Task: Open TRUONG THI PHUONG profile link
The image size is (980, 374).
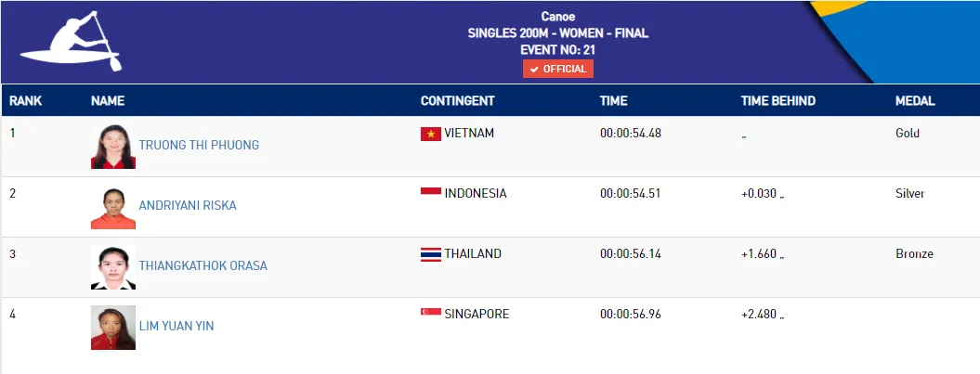Action: [199, 145]
